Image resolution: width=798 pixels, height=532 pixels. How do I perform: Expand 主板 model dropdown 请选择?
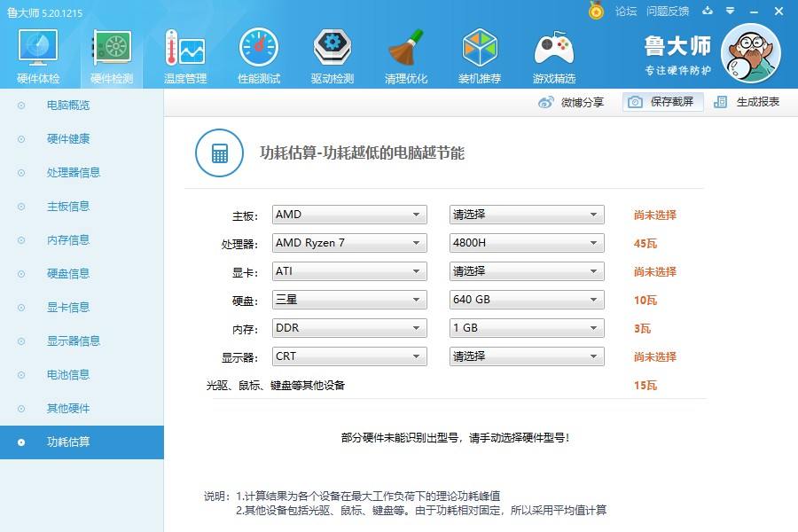(x=527, y=215)
